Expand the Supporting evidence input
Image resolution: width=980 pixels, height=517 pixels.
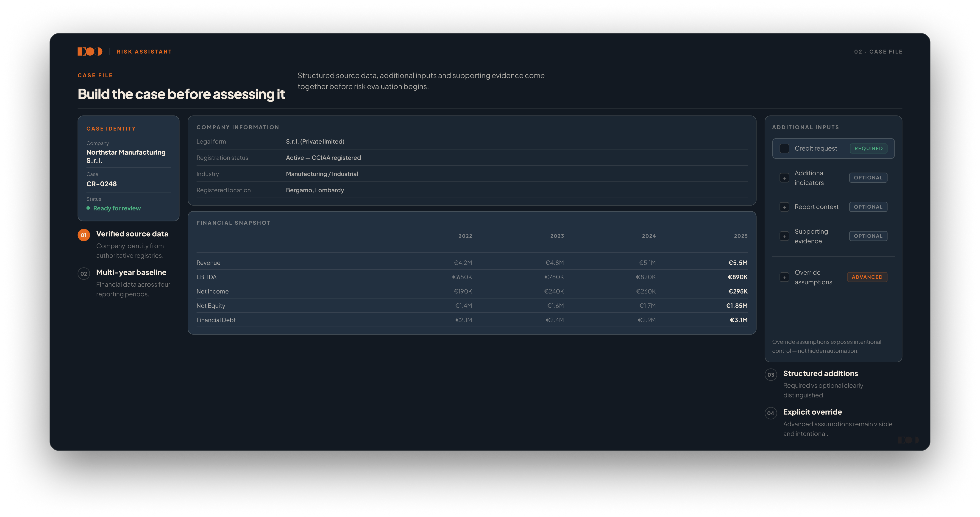point(784,236)
